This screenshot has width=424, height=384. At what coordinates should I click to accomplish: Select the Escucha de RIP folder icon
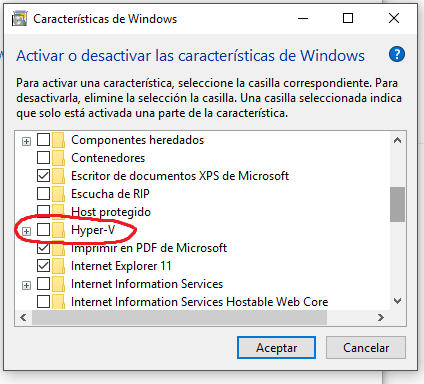click(x=58, y=194)
